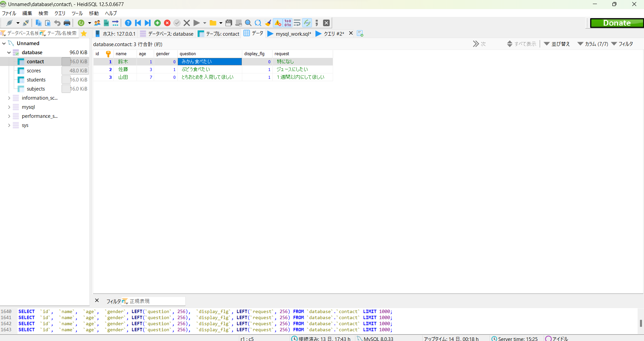Execute SQL with the blue play icon

pyautogui.click(x=197, y=23)
